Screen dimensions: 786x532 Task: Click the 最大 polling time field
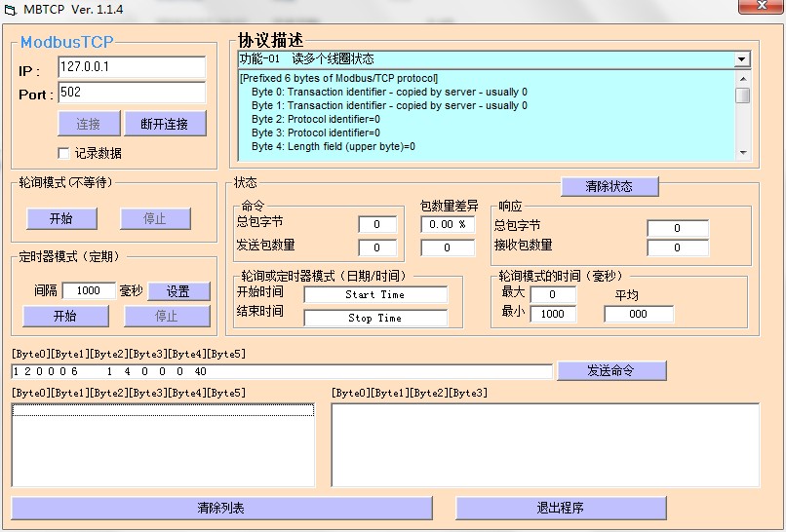pyautogui.click(x=553, y=294)
